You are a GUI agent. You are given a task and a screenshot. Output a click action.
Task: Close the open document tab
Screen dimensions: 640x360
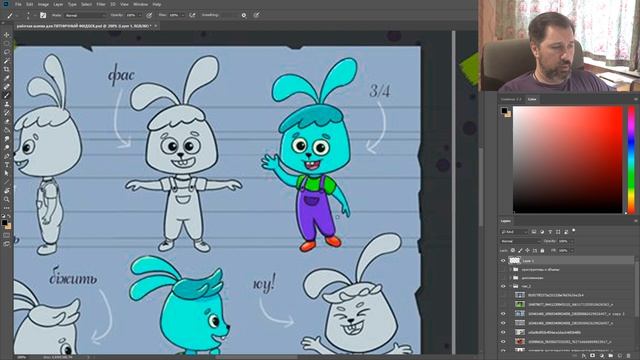click(x=156, y=26)
